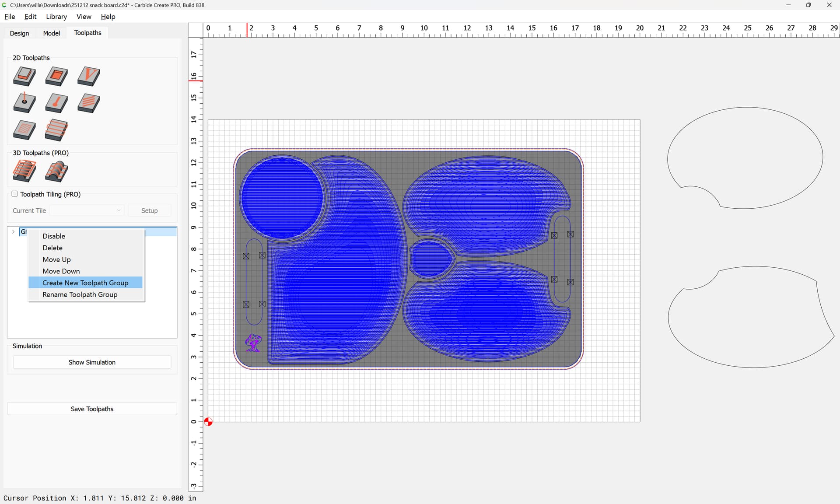Choose the V-Carve toolpath icon
Screen dimensions: 840x504
pos(89,76)
